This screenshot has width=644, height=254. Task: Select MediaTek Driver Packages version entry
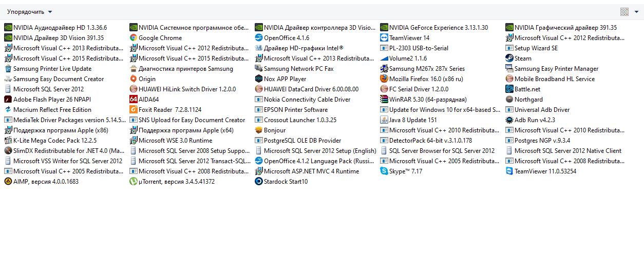pos(65,120)
